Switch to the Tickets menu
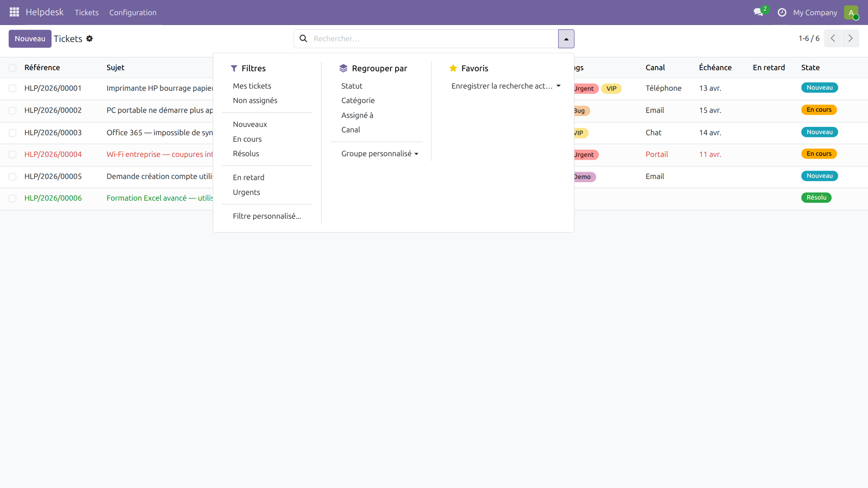Image resolution: width=868 pixels, height=488 pixels. coord(86,12)
